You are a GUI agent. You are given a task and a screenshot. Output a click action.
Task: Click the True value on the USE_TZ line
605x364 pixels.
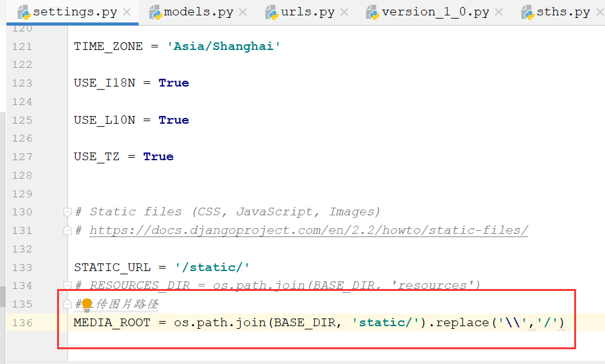(x=158, y=157)
